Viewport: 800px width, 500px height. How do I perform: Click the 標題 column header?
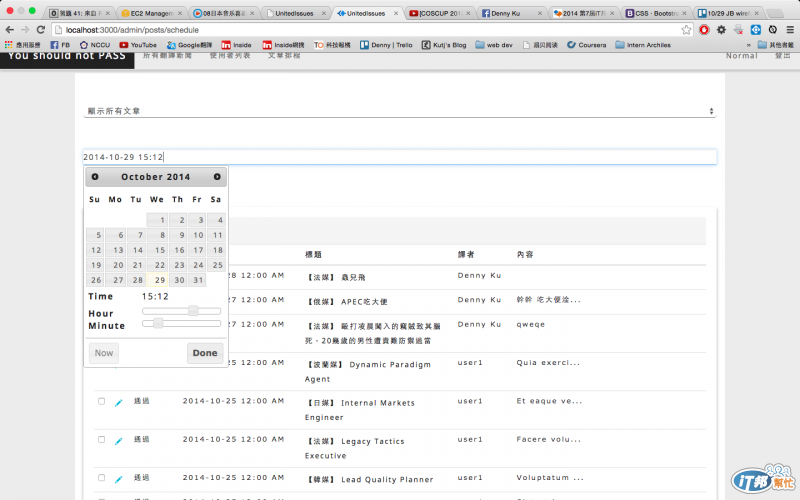click(313, 254)
